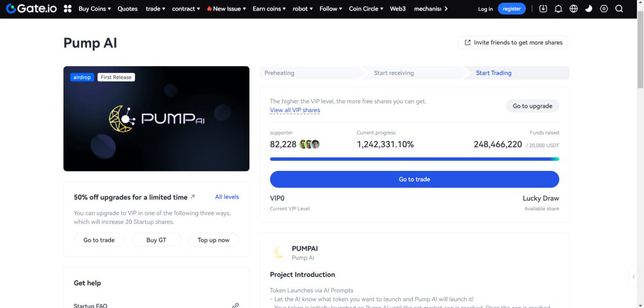This screenshot has height=308, width=644.
Task: Click the funds raised 248,466,220 value
Action: 498,144
